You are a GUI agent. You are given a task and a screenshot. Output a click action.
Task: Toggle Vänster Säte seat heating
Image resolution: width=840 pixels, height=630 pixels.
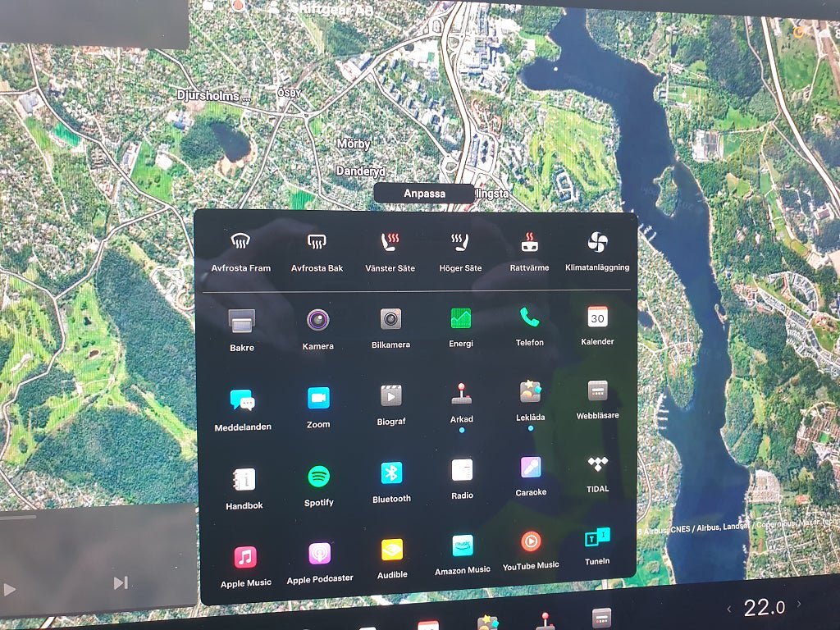[390, 242]
